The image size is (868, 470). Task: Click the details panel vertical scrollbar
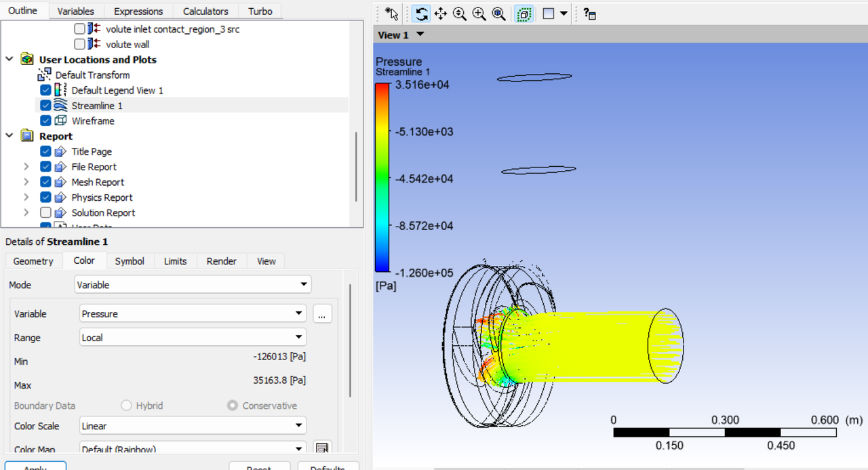pyautogui.click(x=351, y=341)
